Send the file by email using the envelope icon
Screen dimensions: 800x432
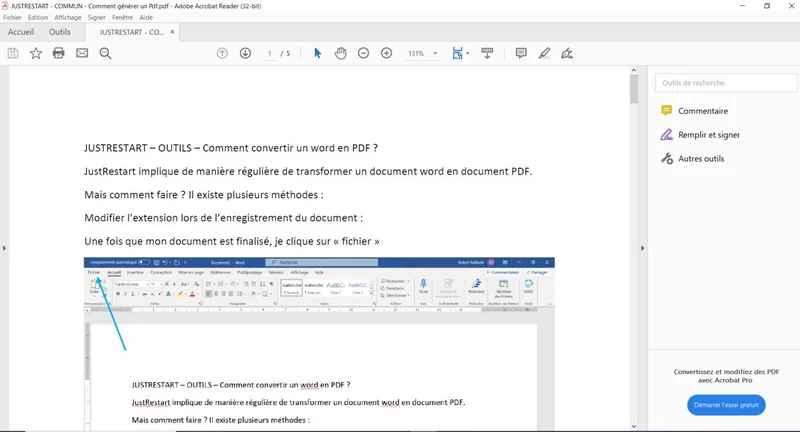pos(82,53)
